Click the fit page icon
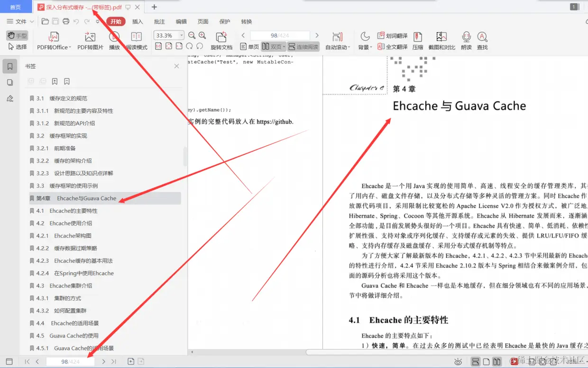This screenshot has width=588, height=368. pos(169,46)
